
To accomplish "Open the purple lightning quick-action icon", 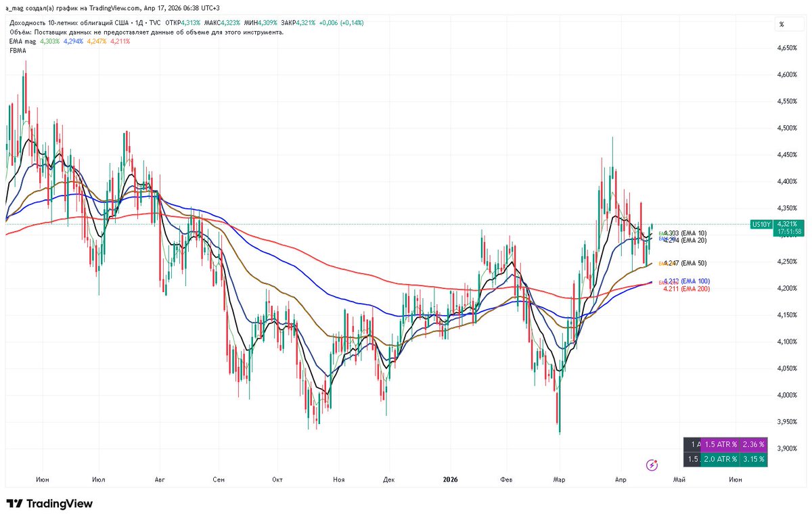I will click(651, 465).
